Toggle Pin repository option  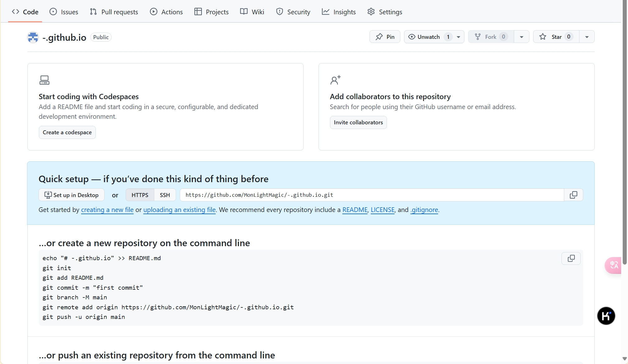point(384,37)
